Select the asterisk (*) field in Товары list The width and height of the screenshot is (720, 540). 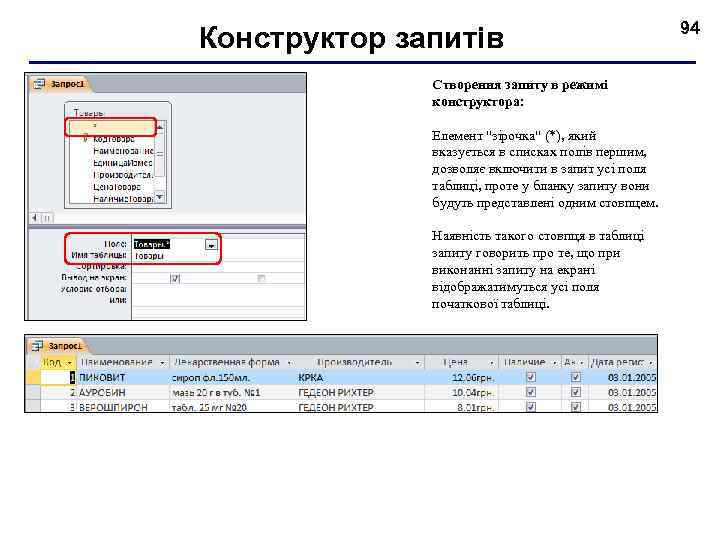[x=110, y=126]
